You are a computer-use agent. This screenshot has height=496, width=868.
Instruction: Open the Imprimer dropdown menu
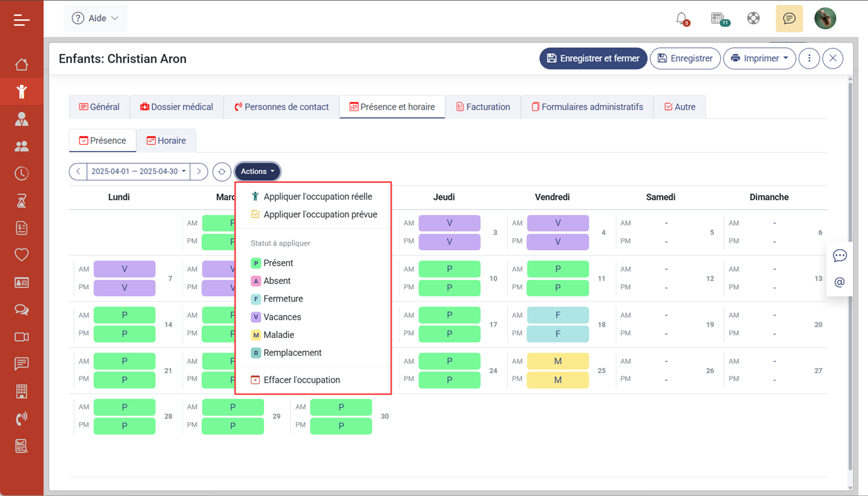coord(759,58)
